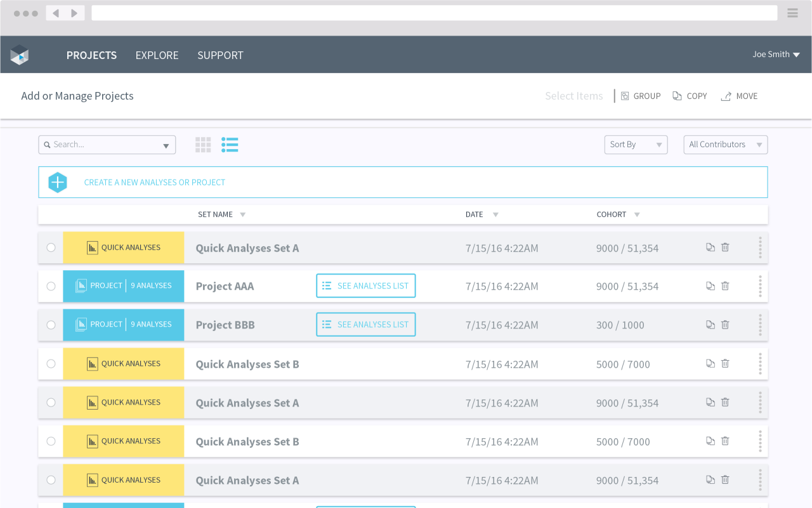Delete the Project BBB row
This screenshot has height=508, width=812.
[x=725, y=325]
